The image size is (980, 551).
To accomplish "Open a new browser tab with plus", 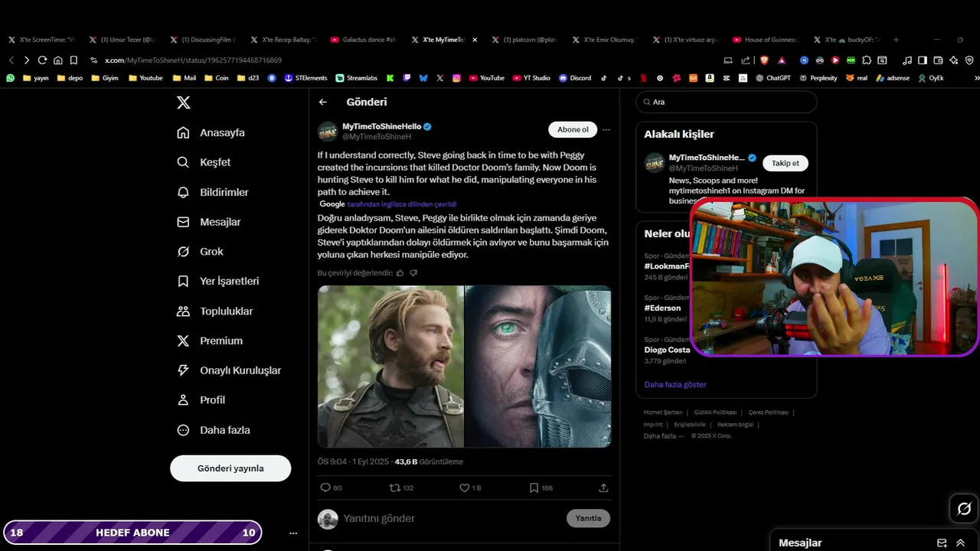I will click(x=896, y=40).
